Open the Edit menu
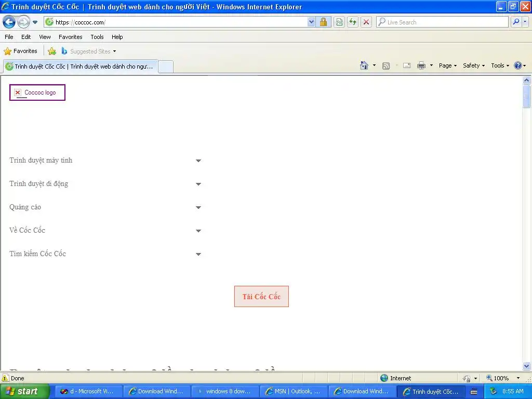Viewport: 532px width, 399px height. (x=26, y=37)
